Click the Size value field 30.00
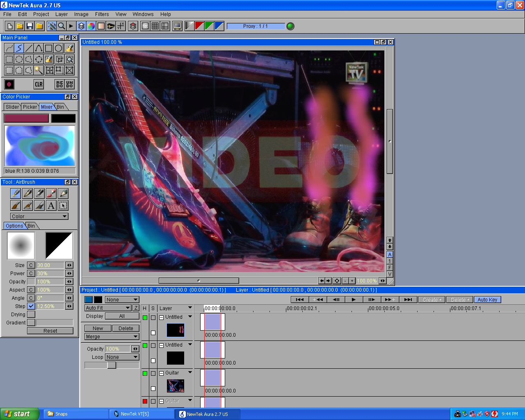Screen dimensions: 525x420 tap(50, 265)
